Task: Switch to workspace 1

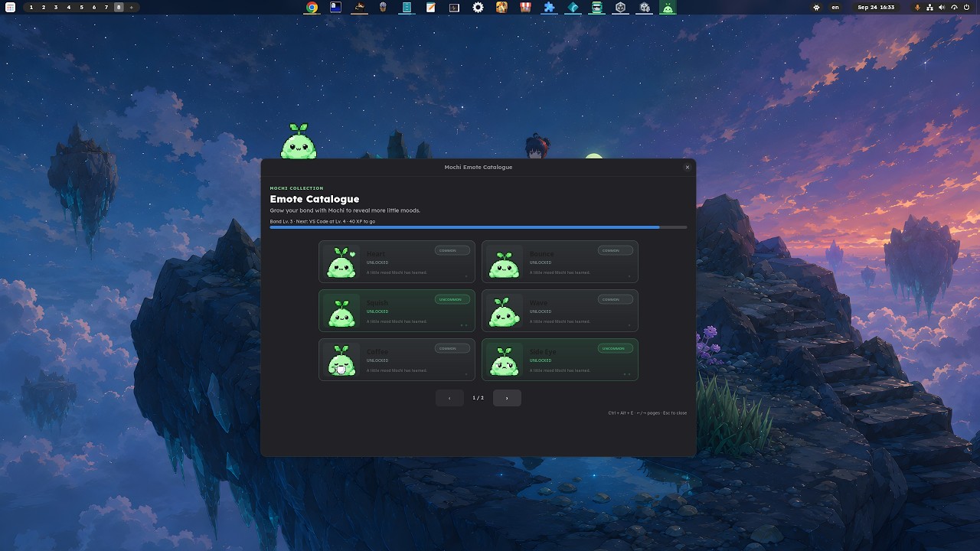Action: 31,7
